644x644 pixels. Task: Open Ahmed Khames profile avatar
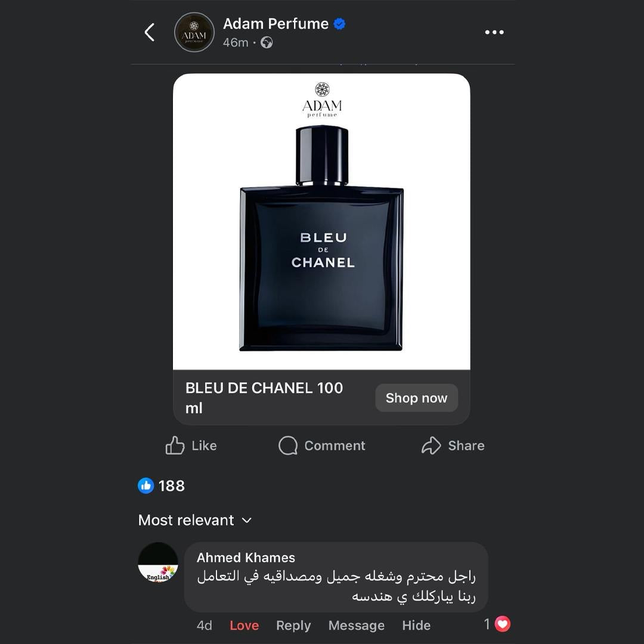158,562
